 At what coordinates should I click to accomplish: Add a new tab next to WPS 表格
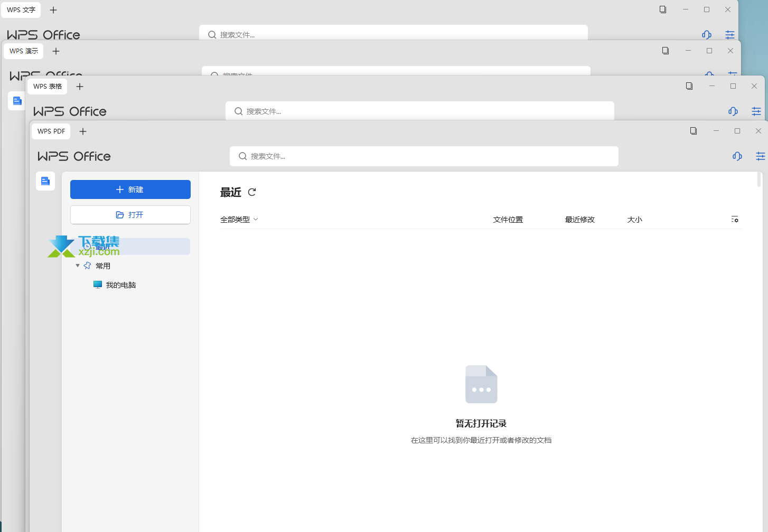[x=80, y=87]
